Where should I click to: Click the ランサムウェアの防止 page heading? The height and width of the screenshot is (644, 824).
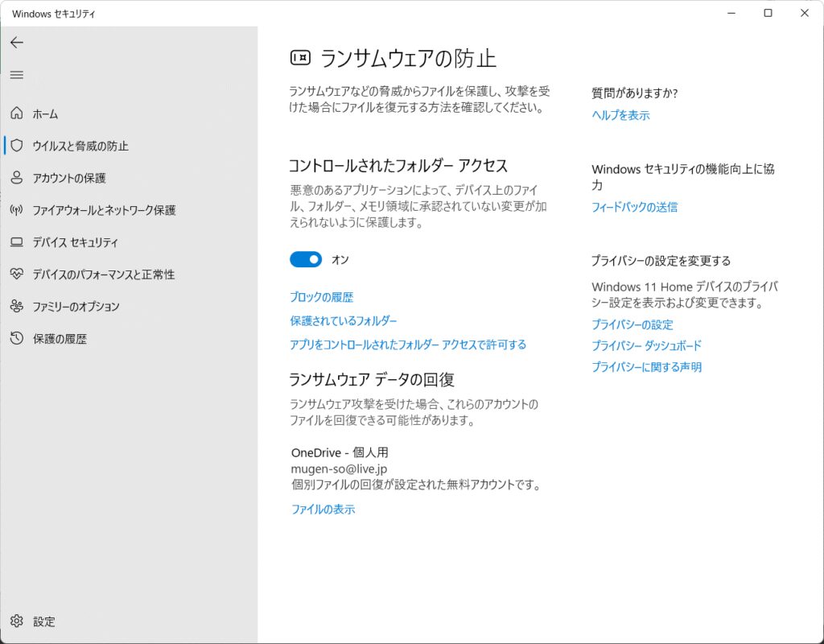coord(408,58)
